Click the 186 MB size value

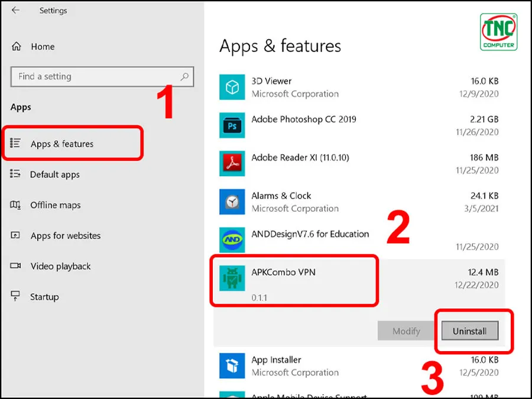tap(484, 157)
